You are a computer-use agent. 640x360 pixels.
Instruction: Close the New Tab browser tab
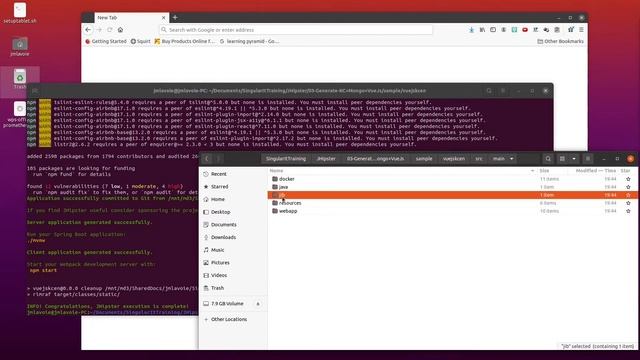pyautogui.click(x=163, y=18)
